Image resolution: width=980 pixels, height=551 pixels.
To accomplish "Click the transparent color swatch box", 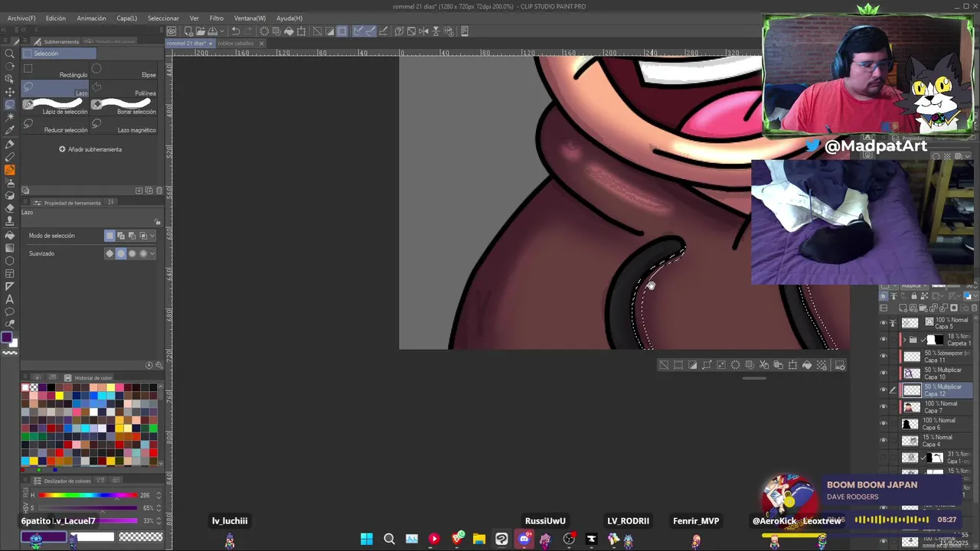I will pyautogui.click(x=141, y=536).
